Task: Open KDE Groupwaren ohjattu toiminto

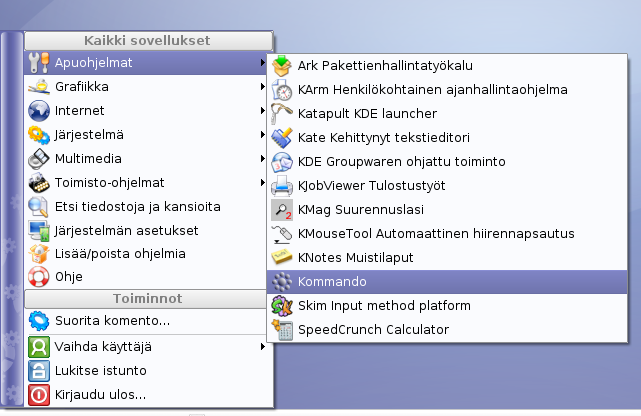Action: pyautogui.click(x=447, y=162)
